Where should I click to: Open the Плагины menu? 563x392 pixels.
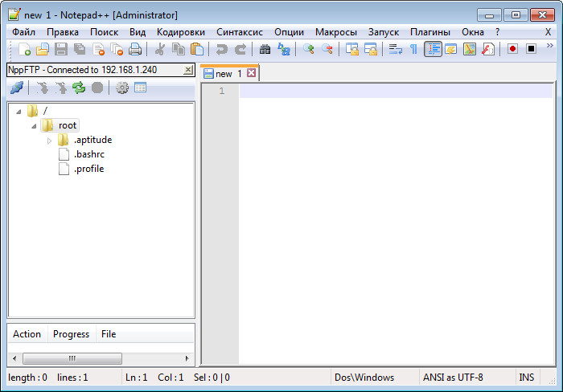coord(430,32)
